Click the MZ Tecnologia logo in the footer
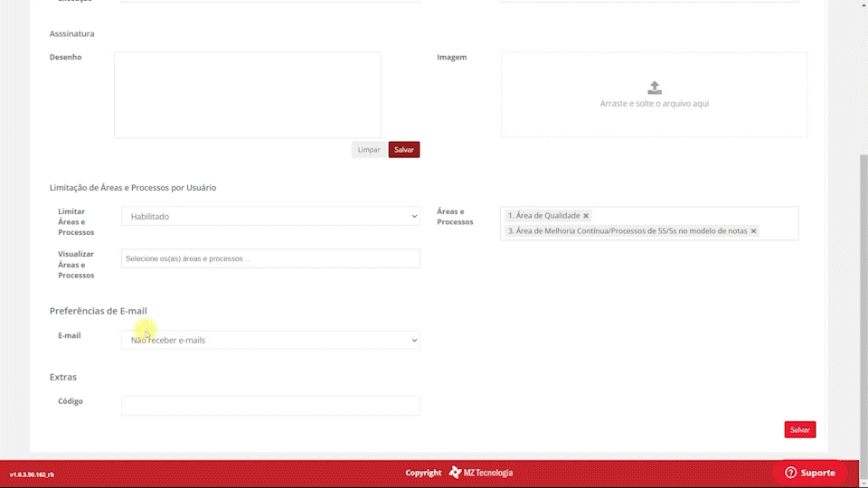The height and width of the screenshot is (488, 868). tap(480, 473)
